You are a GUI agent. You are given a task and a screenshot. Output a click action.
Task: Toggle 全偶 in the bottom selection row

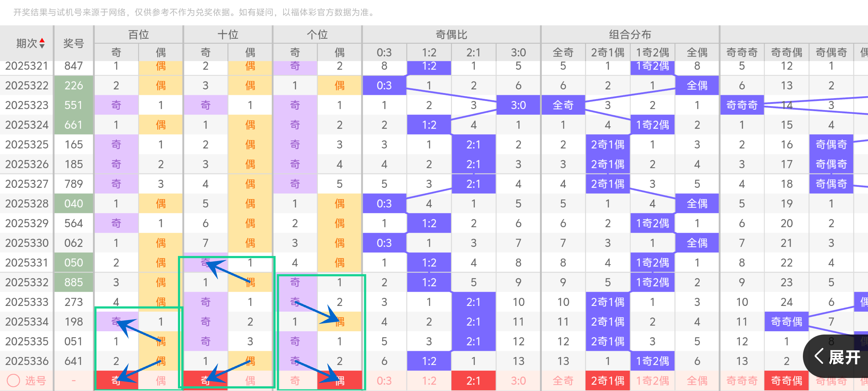697,381
